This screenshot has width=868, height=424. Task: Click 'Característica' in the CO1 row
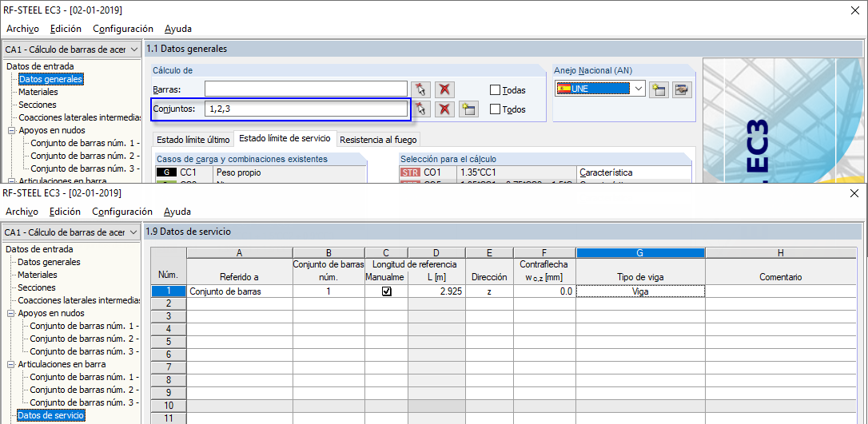coord(606,172)
